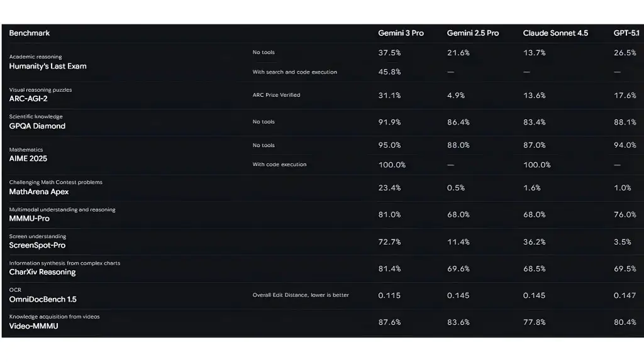The width and height of the screenshot is (644, 362).
Task: Select the MathArena Apex row label
Action: (39, 192)
